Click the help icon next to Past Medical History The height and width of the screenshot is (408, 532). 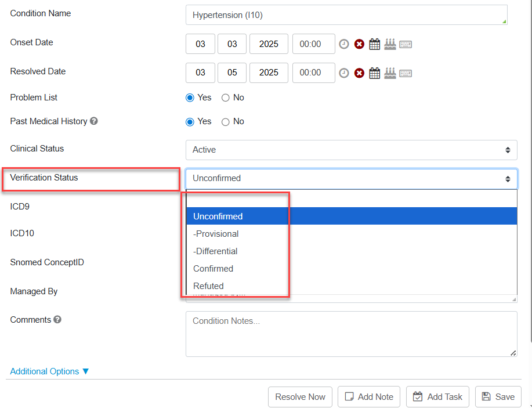pos(94,121)
